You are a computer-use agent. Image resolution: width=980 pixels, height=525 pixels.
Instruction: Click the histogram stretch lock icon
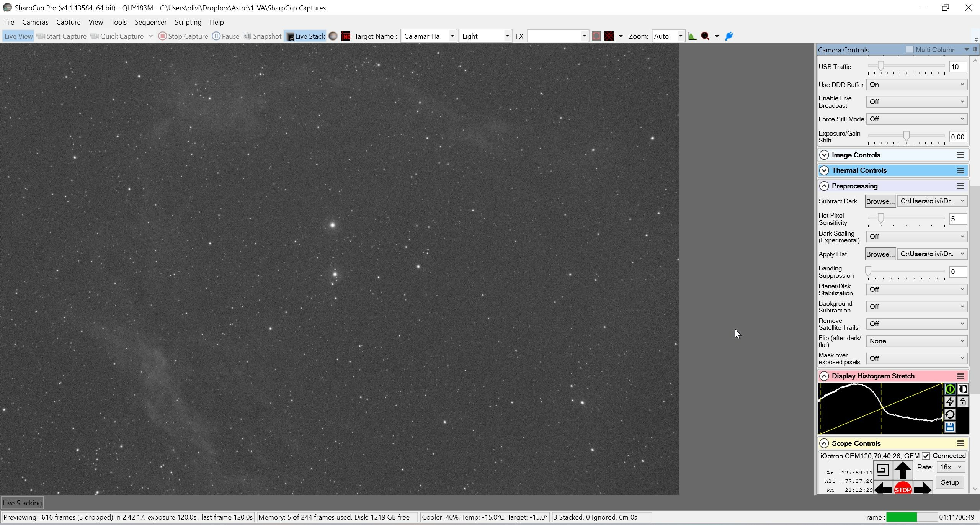point(962,402)
